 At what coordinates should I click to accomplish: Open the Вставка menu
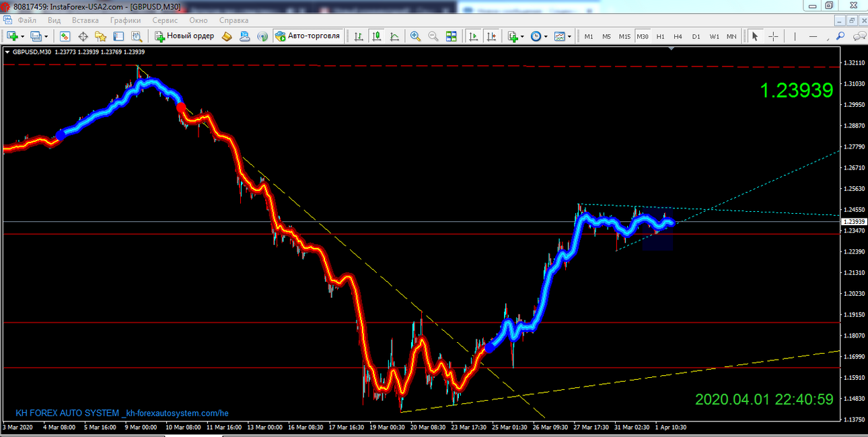pyautogui.click(x=85, y=20)
